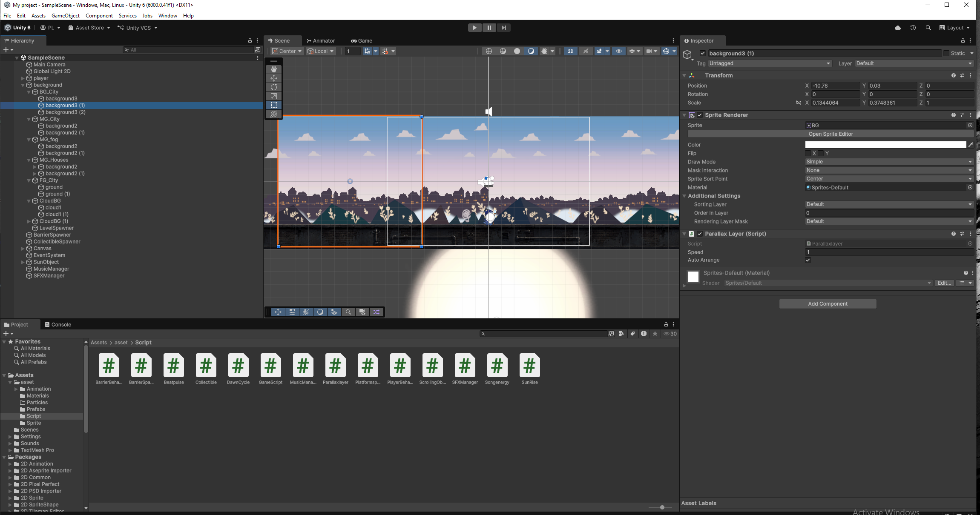Open Transform preset settings icon
This screenshot has width=980, height=515.
coord(962,75)
